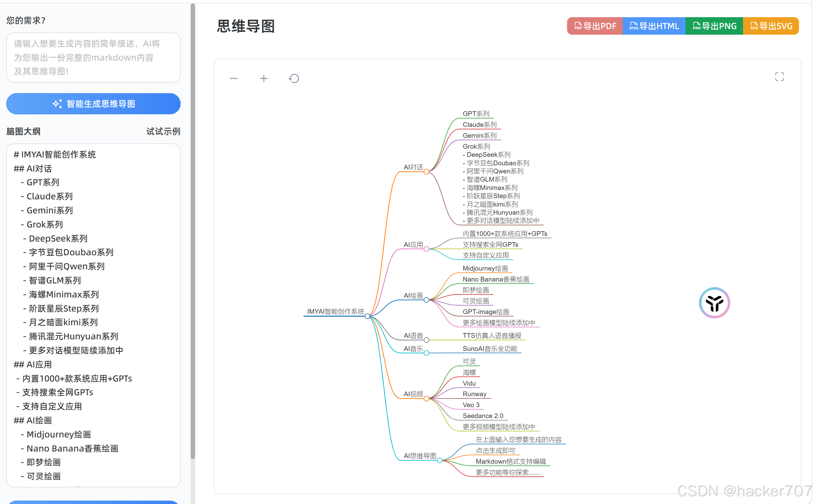
Task: Click the 更多功能等你探索...... map node
Action: [508, 472]
